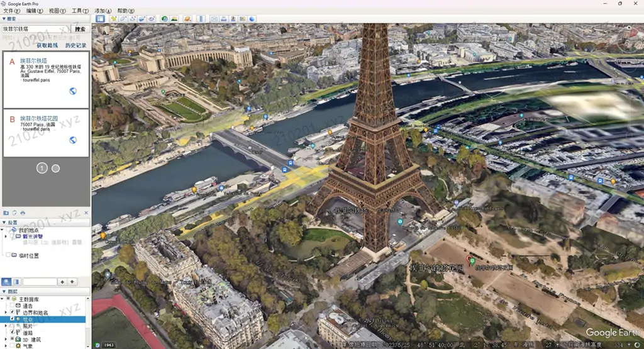The height and width of the screenshot is (349, 644).
Task: Uncheck the highlighted 地点 layer checkbox
Action: coord(13,319)
